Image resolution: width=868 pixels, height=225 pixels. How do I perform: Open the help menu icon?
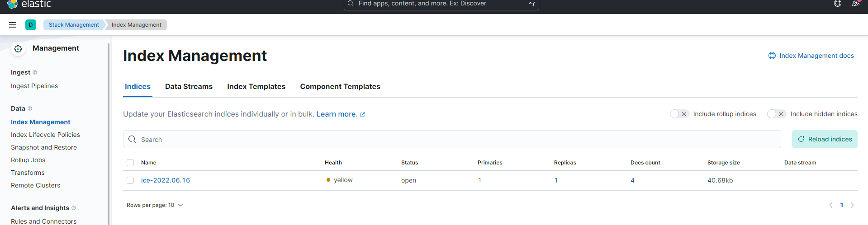point(837,4)
